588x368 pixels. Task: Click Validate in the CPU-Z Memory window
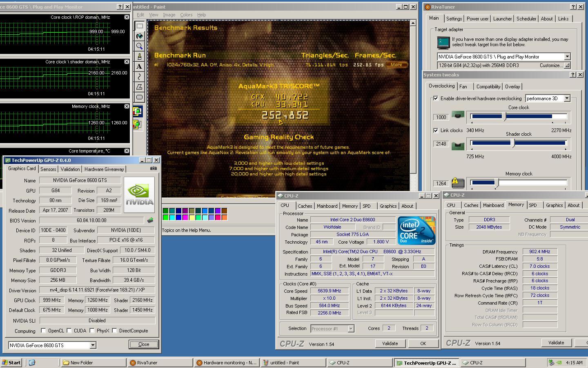(556, 343)
